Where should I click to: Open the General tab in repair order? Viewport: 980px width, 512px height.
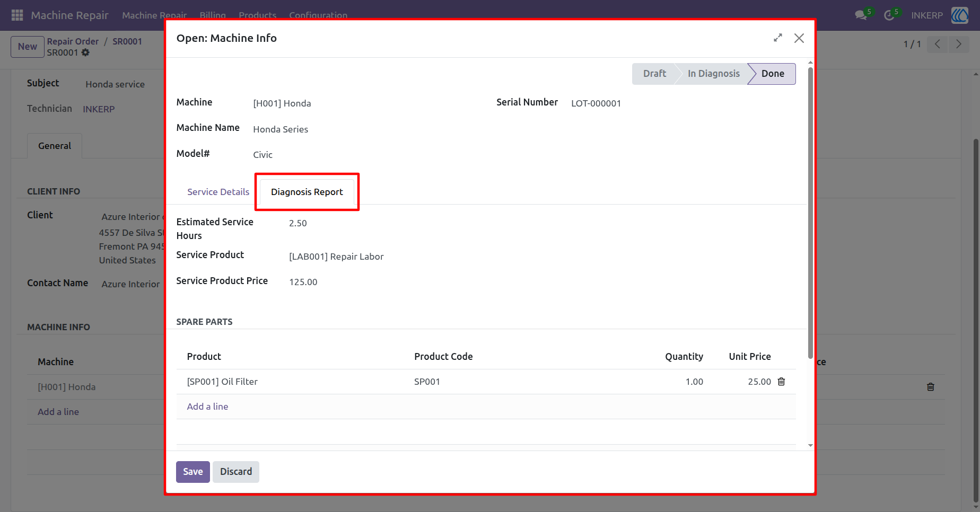(x=55, y=146)
